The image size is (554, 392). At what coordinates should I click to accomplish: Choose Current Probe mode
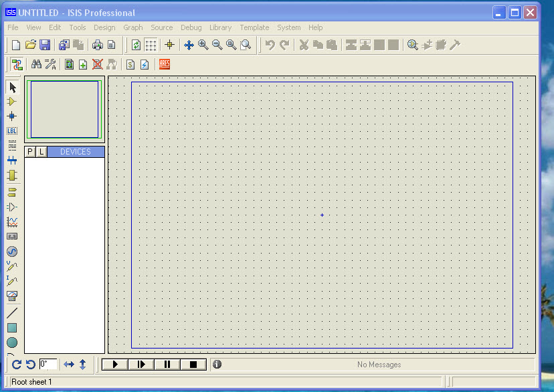[12, 281]
